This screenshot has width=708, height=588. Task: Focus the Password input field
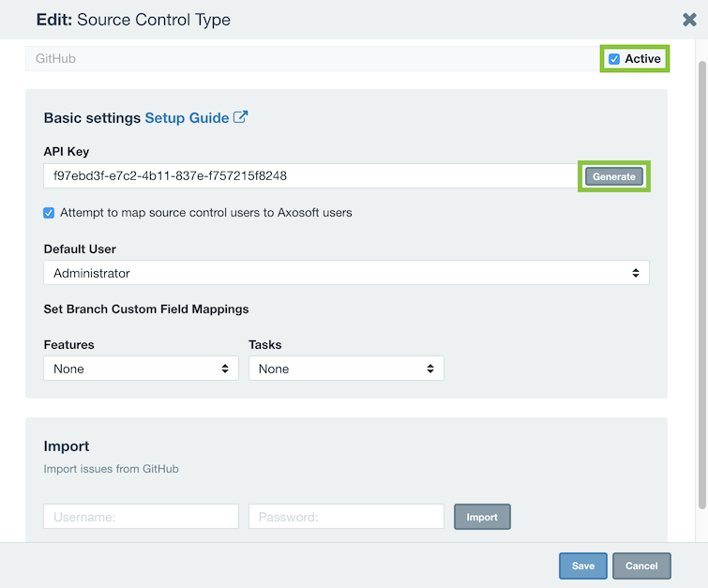[346, 517]
